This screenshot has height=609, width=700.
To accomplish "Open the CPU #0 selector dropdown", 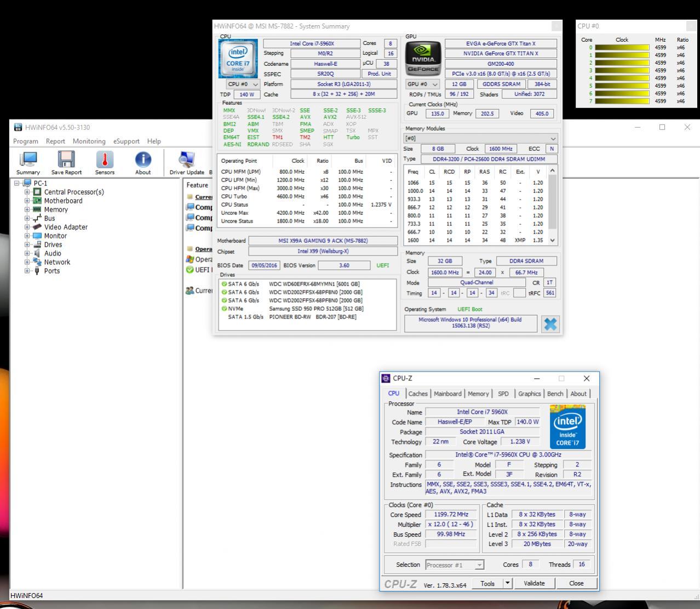I will coord(243,84).
